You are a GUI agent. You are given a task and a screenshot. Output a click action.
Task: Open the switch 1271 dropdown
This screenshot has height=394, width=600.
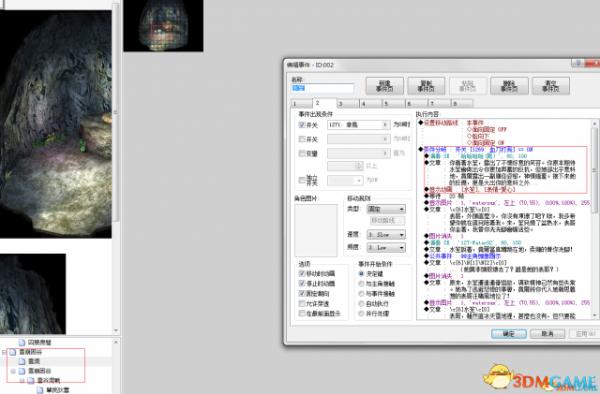tap(359, 125)
